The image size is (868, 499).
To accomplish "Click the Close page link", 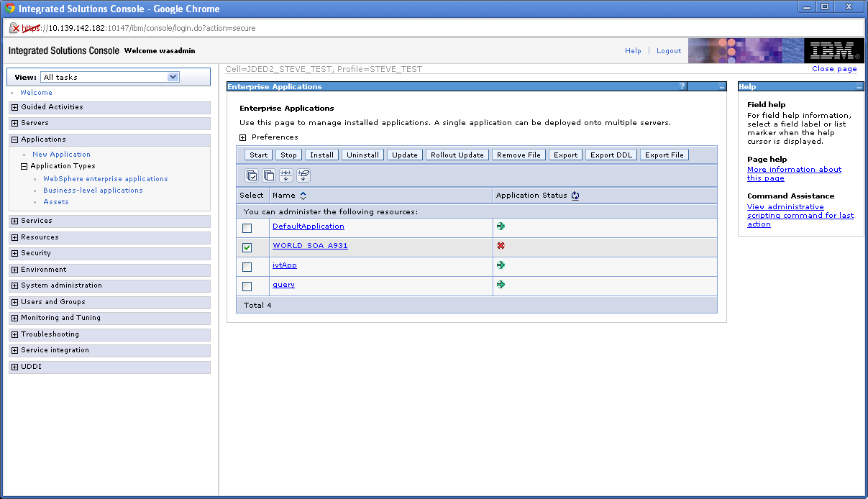I will tap(834, 69).
